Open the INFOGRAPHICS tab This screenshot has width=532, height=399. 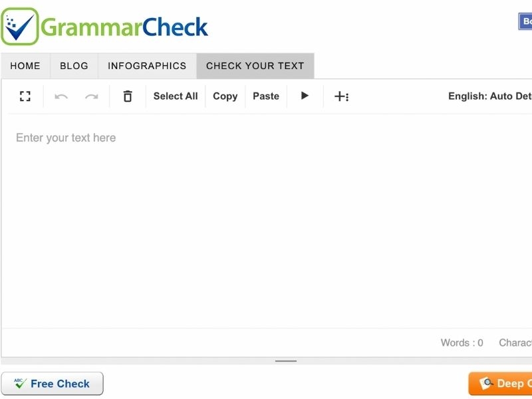click(147, 66)
